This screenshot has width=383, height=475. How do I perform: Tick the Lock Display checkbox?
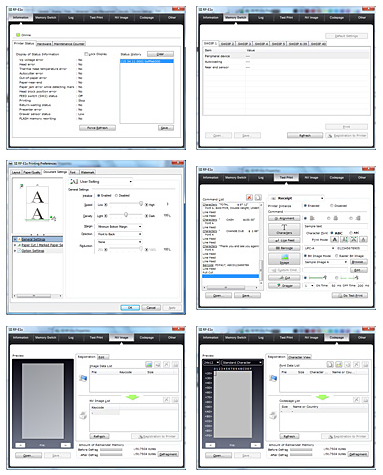[x=86, y=54]
